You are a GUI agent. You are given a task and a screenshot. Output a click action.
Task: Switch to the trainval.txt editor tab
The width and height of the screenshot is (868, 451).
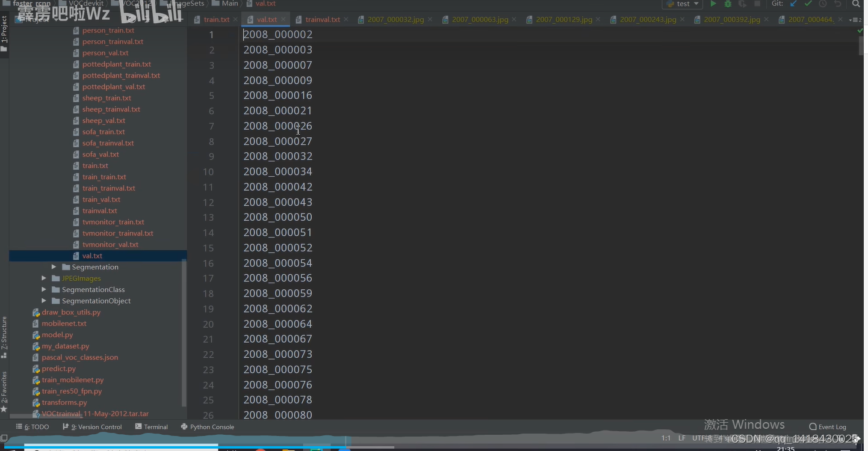click(x=323, y=19)
